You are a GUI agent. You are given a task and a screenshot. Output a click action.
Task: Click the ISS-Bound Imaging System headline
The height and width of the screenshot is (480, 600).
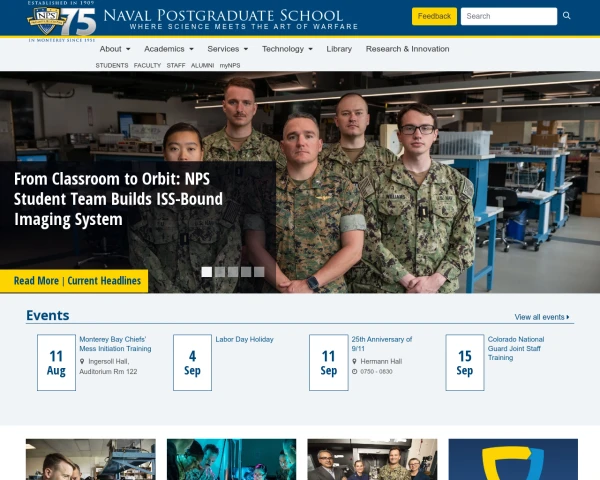[x=118, y=199]
